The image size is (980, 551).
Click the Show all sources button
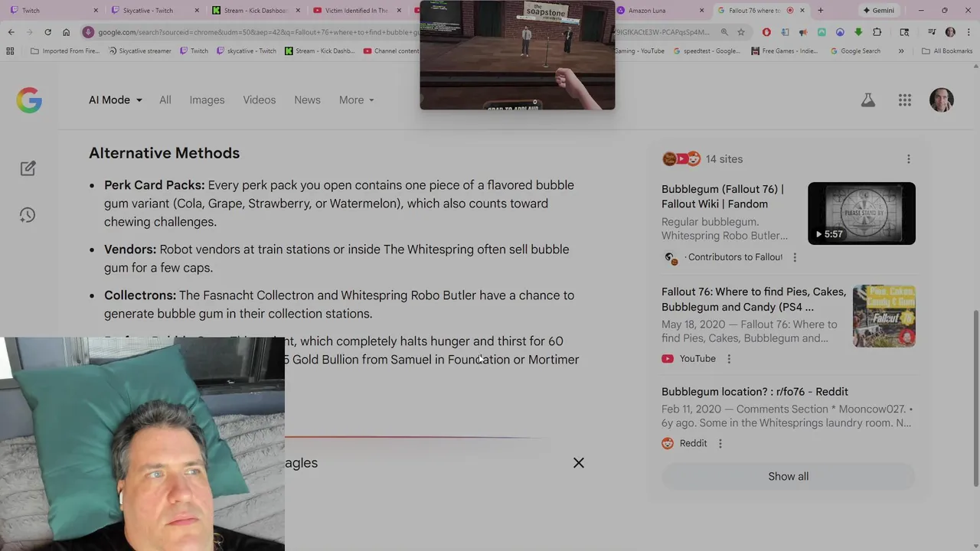pos(788,477)
